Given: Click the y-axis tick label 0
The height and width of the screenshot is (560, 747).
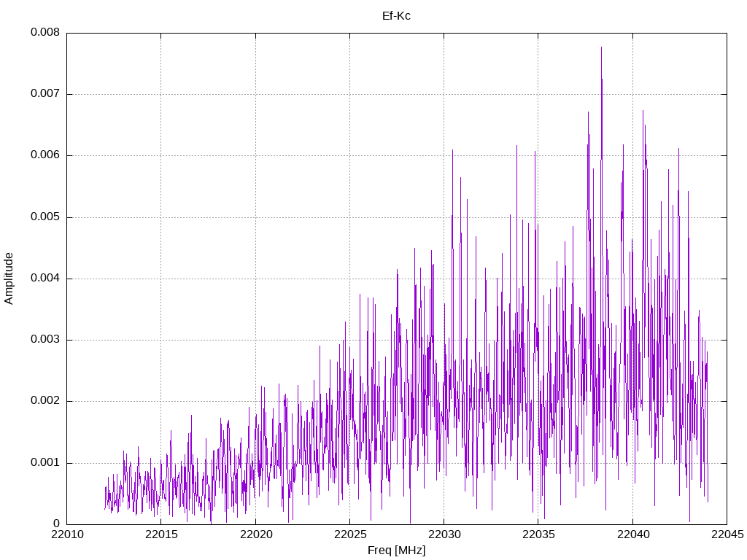Looking at the screenshot, I should click(57, 524).
